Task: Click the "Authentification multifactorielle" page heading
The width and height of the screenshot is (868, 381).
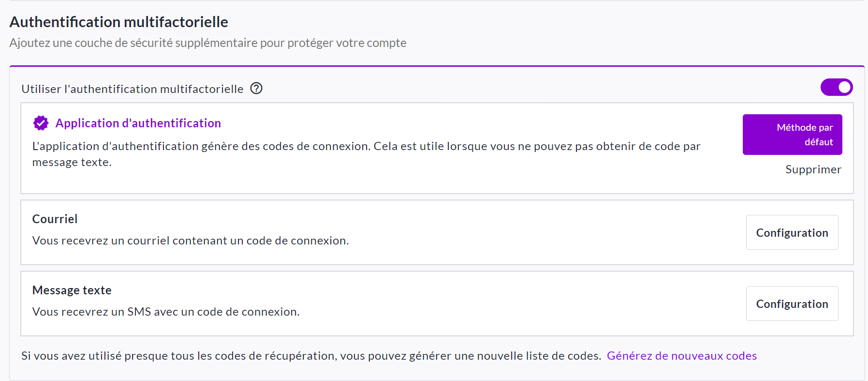Action: coord(119,22)
